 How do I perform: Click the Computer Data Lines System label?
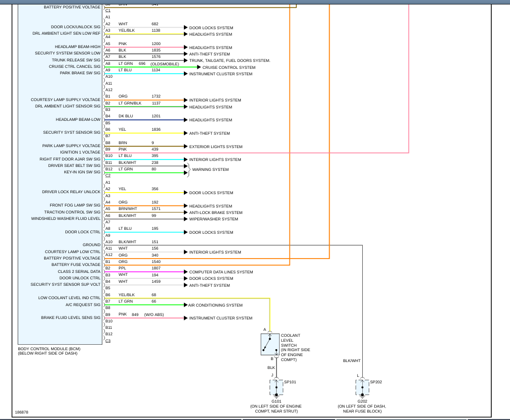(221, 272)
